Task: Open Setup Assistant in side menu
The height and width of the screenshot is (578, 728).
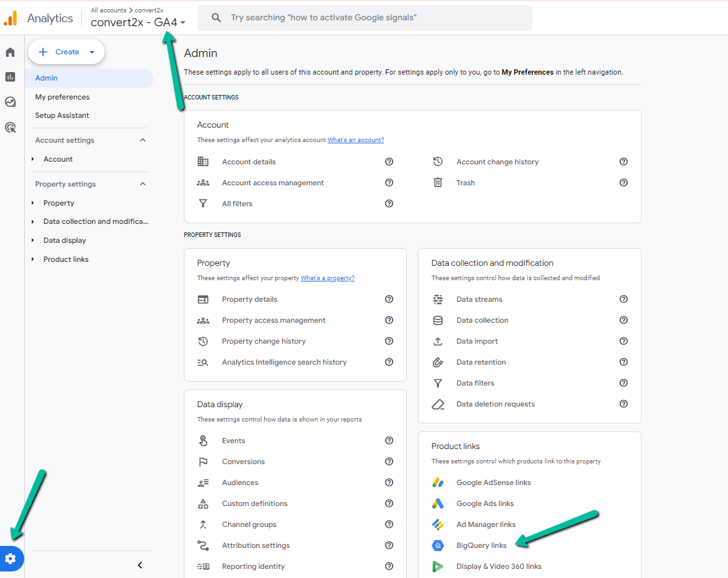Action: point(61,115)
